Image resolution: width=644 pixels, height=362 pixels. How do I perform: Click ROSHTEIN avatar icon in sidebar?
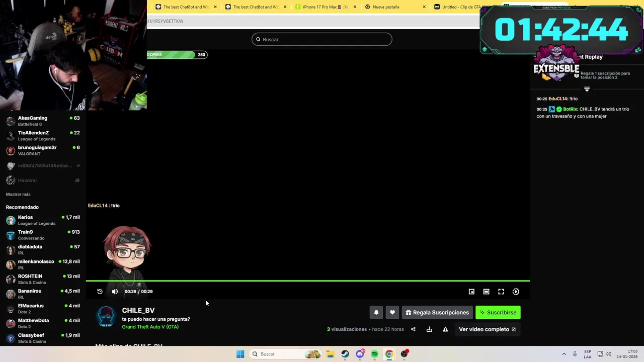pyautogui.click(x=11, y=279)
